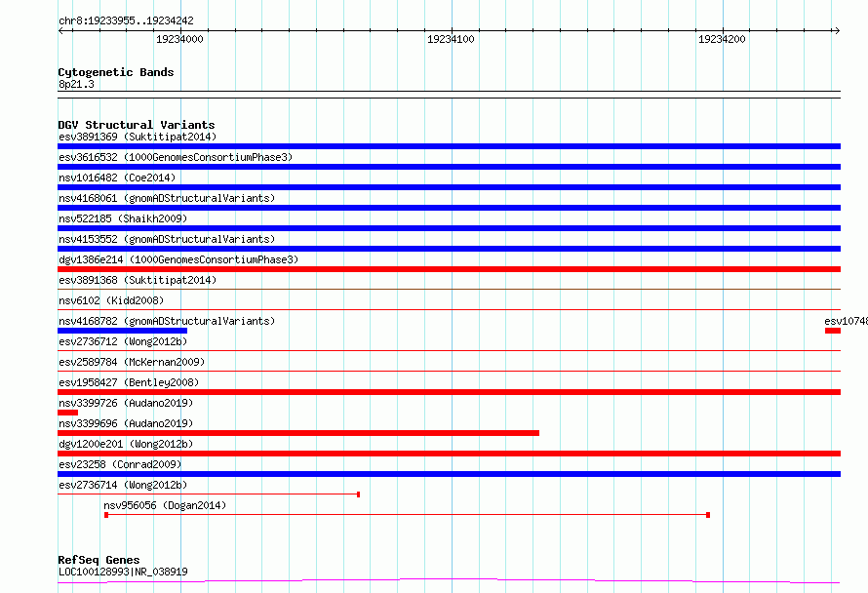868x593 pixels.
Task: Click the red bar for nsv3399696
Action: pos(298,433)
